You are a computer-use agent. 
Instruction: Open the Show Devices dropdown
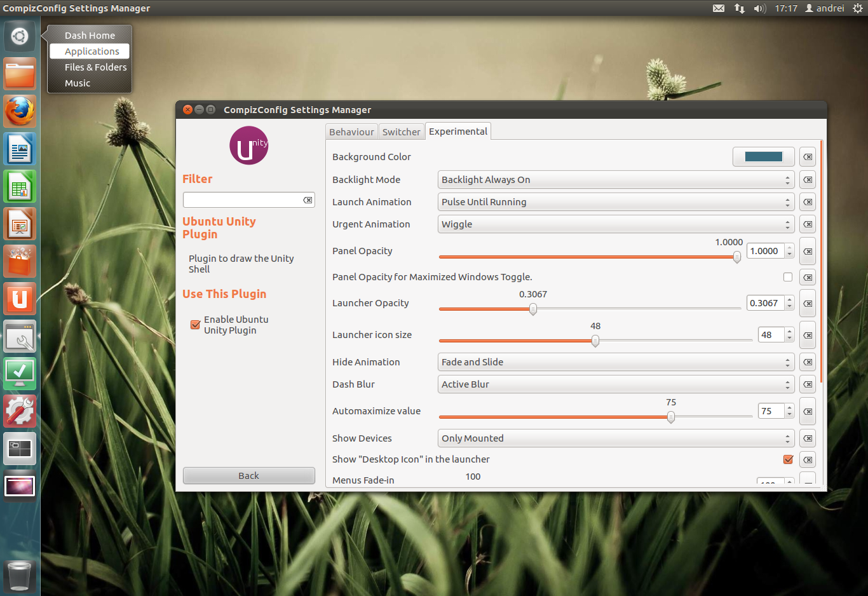point(614,438)
